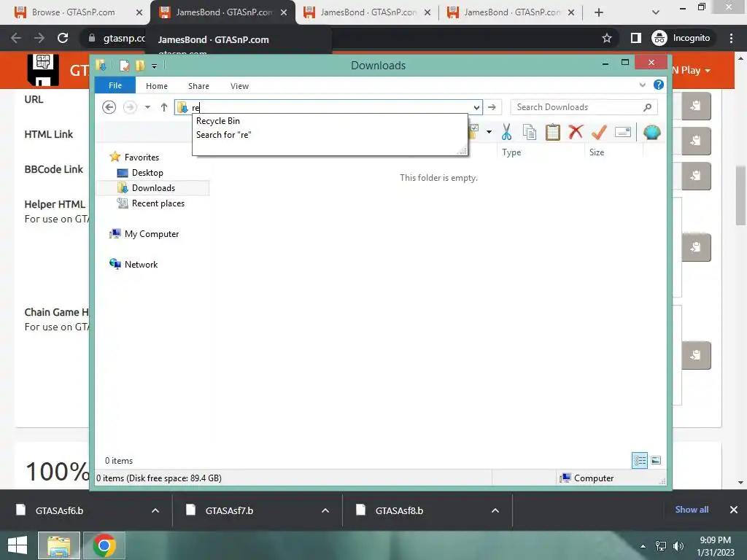Select Network in navigation pane
Screen dimensions: 747x560
click(141, 264)
